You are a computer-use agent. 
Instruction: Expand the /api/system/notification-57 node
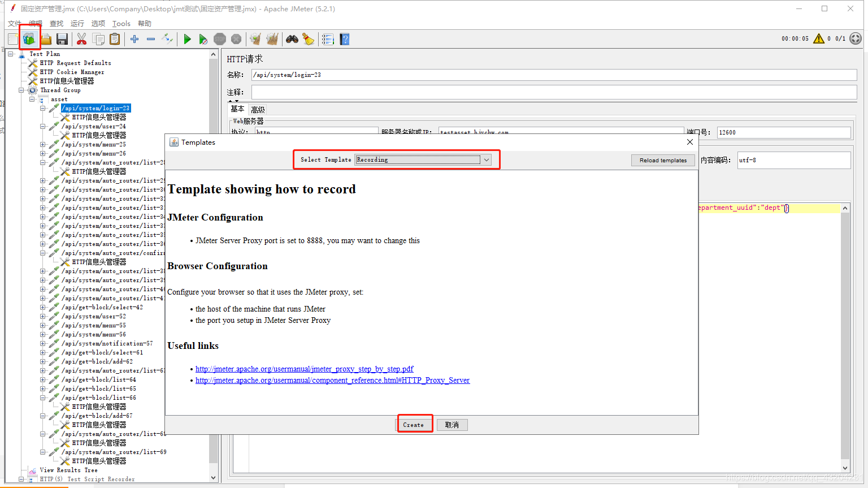click(43, 343)
